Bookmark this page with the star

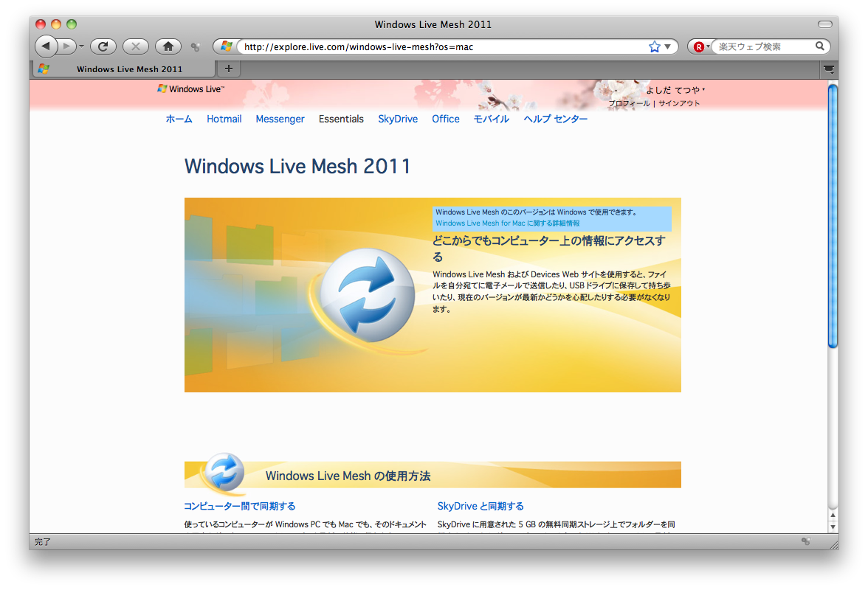(654, 47)
